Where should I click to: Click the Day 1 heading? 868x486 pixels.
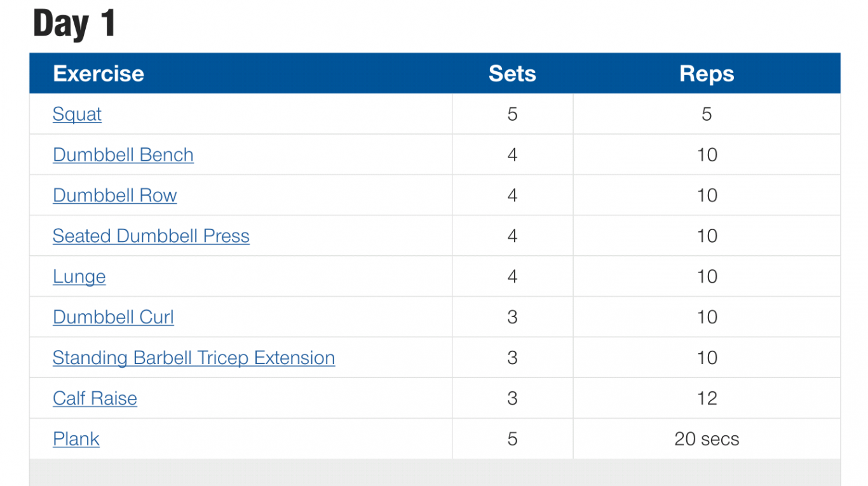tap(74, 24)
